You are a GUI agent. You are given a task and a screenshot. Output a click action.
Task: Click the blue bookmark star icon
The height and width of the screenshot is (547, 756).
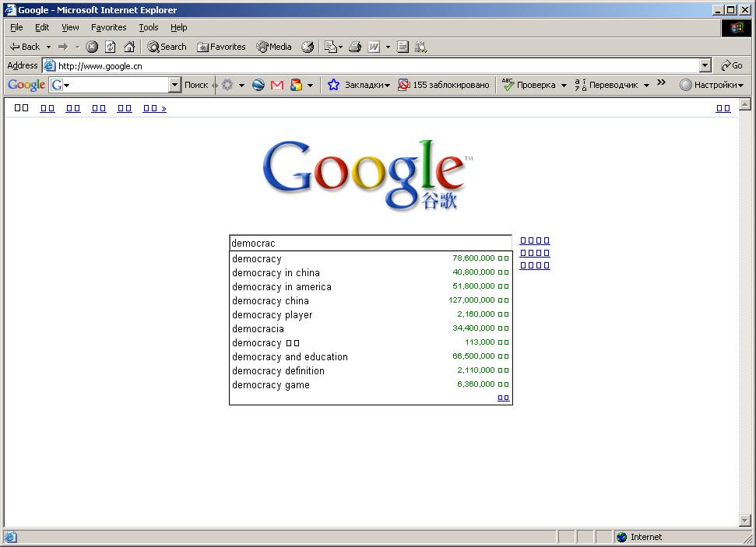tap(333, 85)
